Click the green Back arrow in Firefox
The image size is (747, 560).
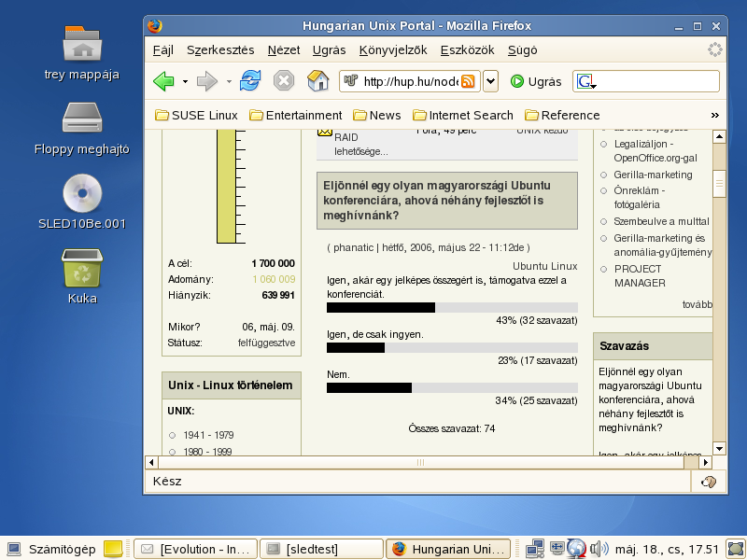(163, 81)
